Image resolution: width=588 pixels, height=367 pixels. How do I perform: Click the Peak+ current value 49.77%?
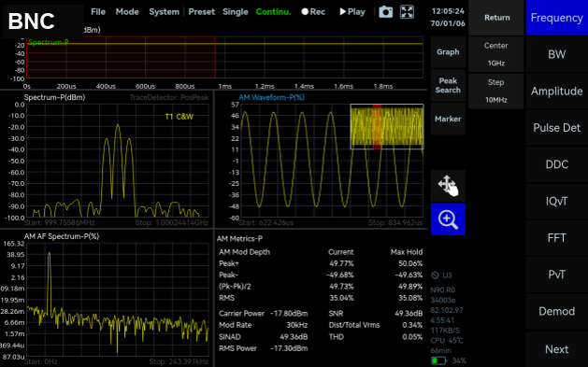point(341,263)
